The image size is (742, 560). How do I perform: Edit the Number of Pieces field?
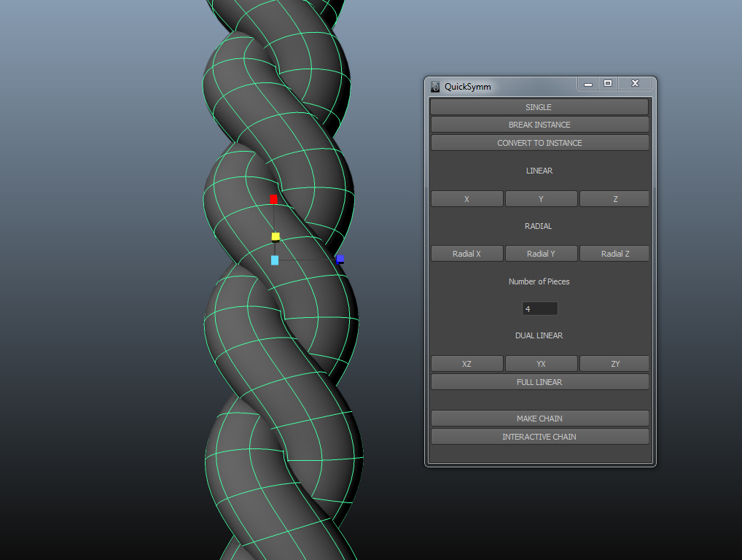pos(539,308)
